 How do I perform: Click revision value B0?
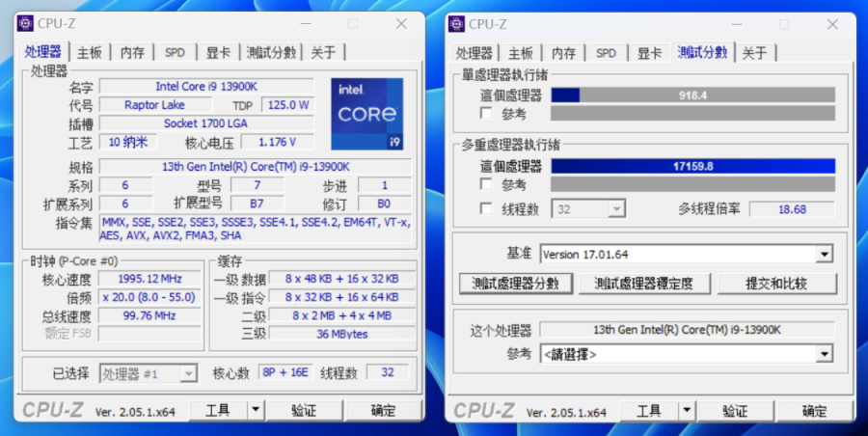(384, 204)
